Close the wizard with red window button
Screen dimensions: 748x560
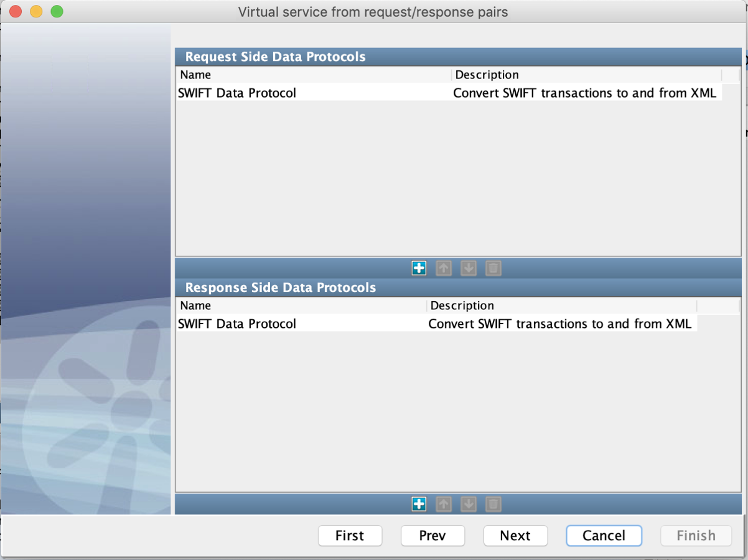coord(16,11)
